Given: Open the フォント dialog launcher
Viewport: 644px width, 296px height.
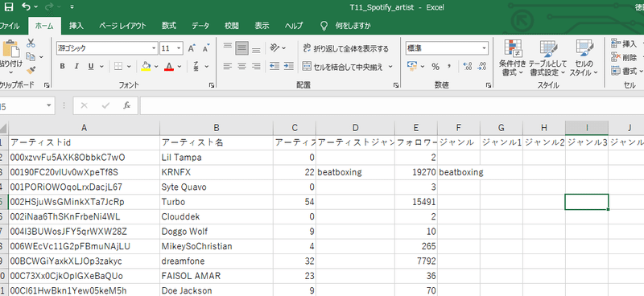Looking at the screenshot, I should (212, 85).
